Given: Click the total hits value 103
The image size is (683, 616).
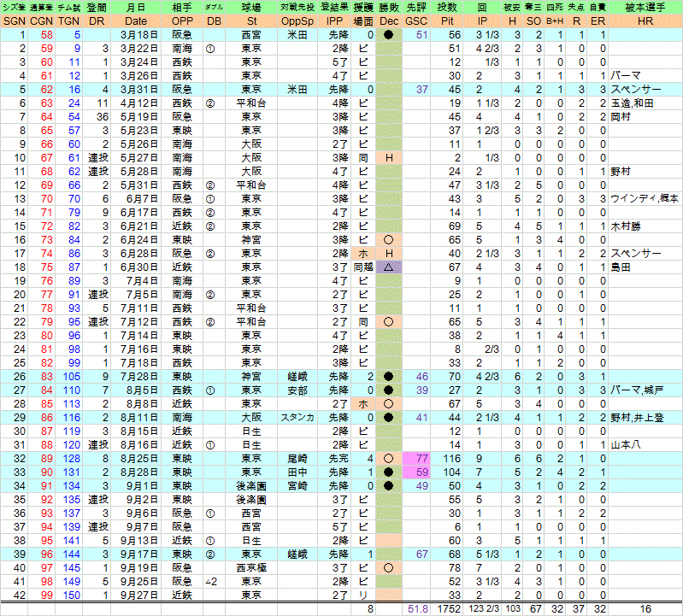Looking at the screenshot, I should (513, 609).
